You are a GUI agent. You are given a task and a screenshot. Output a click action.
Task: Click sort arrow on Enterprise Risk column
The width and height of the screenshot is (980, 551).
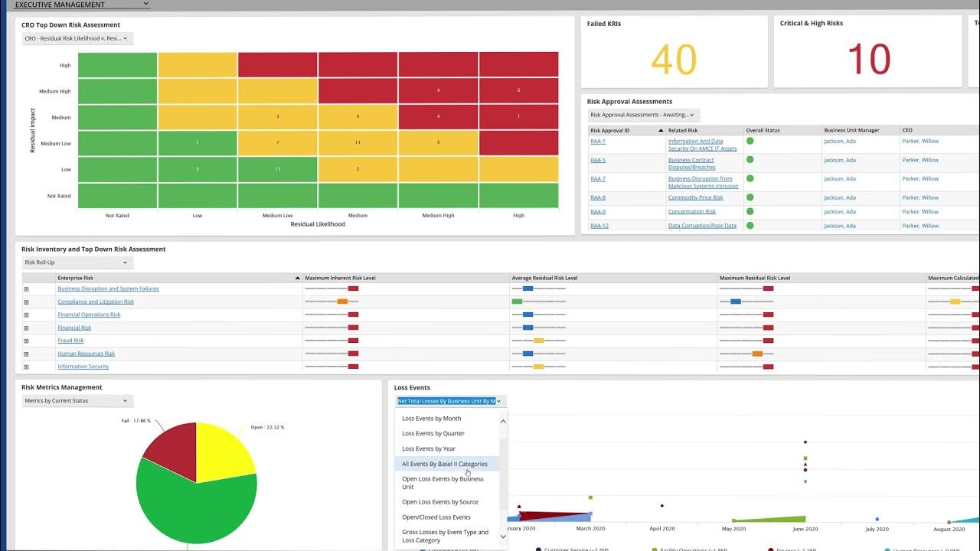click(x=298, y=279)
